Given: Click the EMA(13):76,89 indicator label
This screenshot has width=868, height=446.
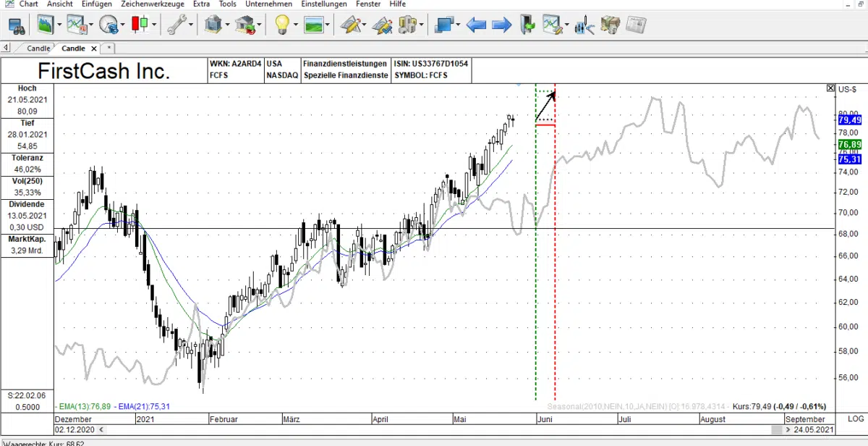Looking at the screenshot, I should 85,407.
